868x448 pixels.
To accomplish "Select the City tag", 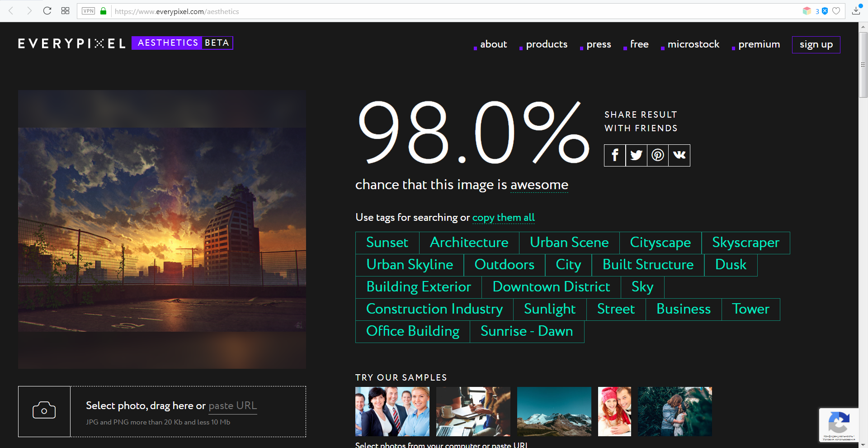I will [x=568, y=265].
